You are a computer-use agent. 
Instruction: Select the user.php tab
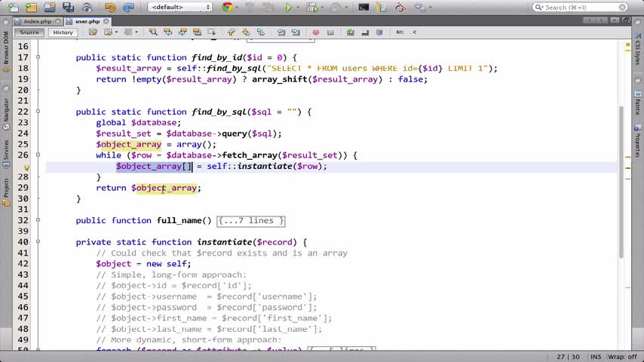87,21
